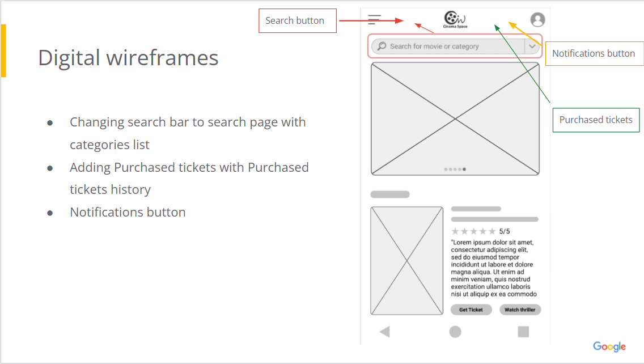This screenshot has height=364, width=644.
Task: Click the movie title placeholder bar
Action: (476, 209)
